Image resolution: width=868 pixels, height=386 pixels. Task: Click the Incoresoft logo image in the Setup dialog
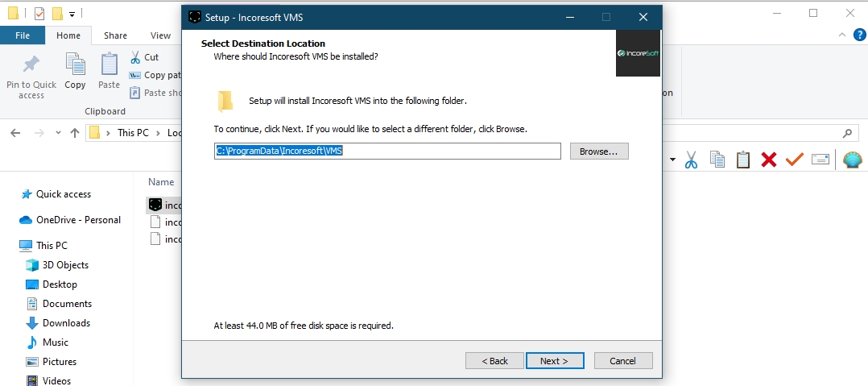[x=639, y=53]
